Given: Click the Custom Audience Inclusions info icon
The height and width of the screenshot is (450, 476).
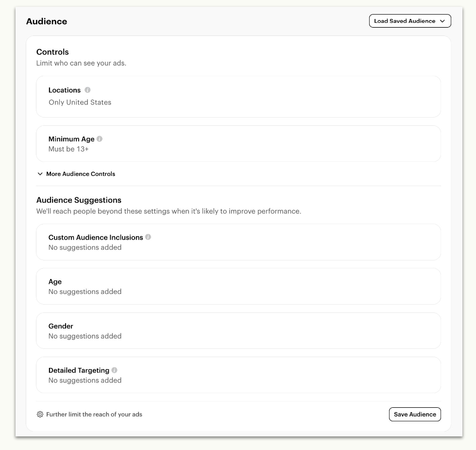Looking at the screenshot, I should [x=148, y=237].
